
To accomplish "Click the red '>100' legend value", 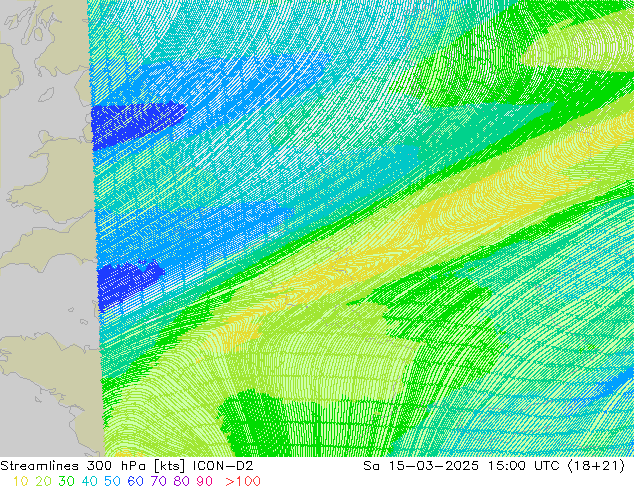I will click(243, 481).
